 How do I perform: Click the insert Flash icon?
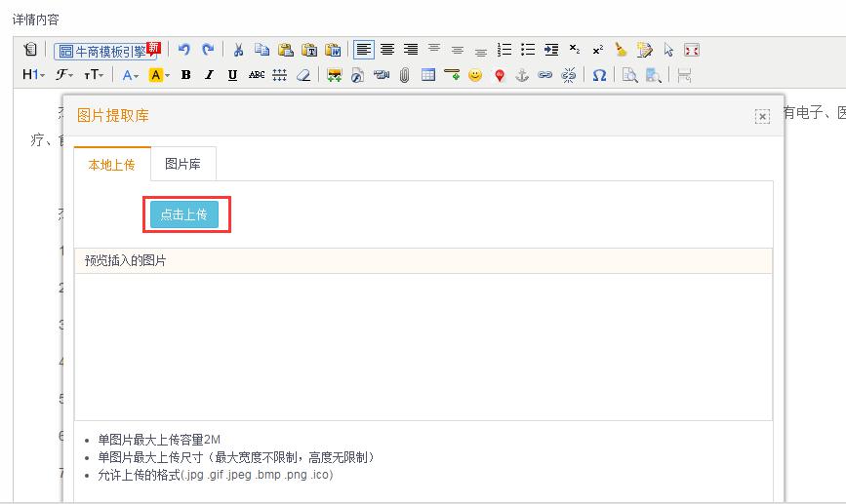[x=357, y=75]
